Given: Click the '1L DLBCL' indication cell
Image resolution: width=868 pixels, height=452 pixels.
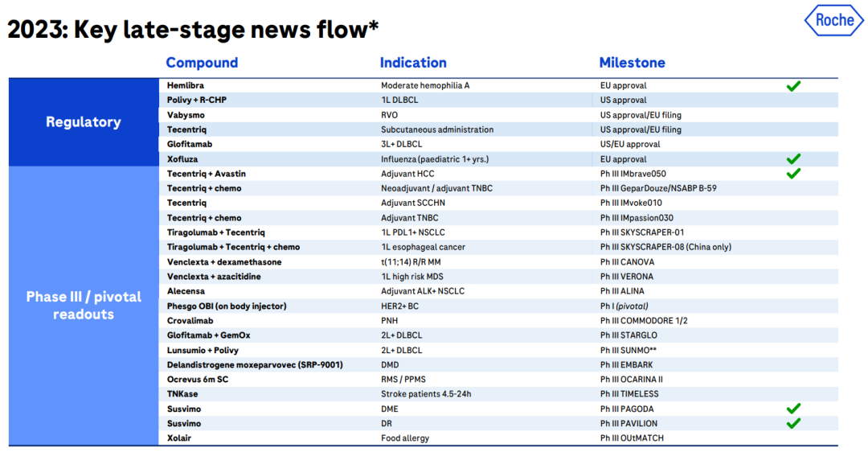Looking at the screenshot, I should (x=399, y=100).
